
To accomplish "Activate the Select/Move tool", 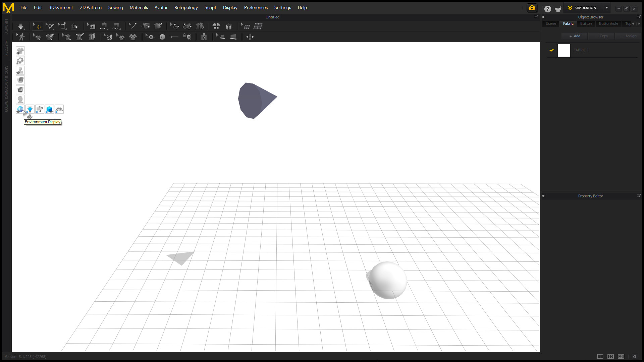I will click(38, 26).
